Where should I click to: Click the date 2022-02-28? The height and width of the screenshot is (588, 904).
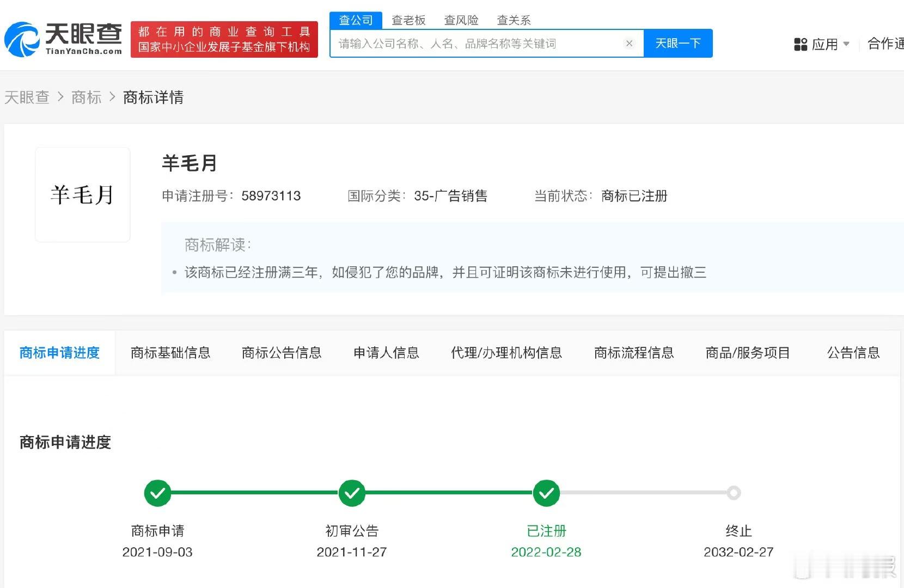point(546,552)
